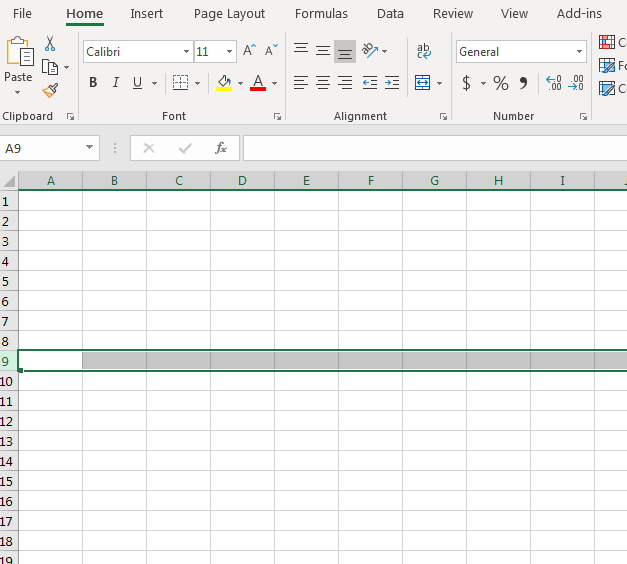Toggle Underline formatting
The width and height of the screenshot is (627, 564).
[138, 83]
